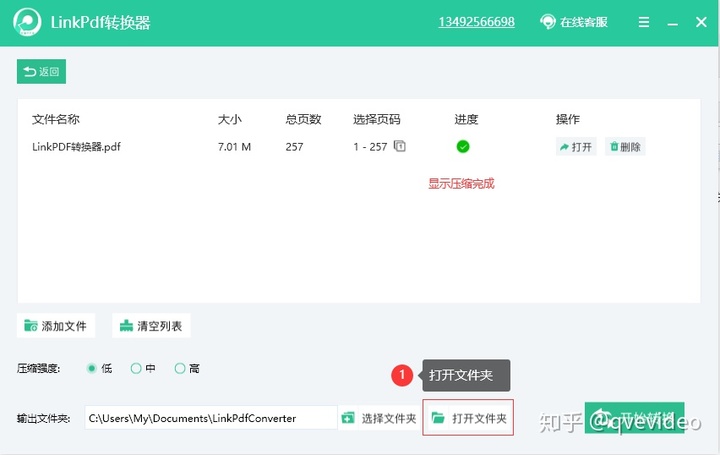The image size is (720, 455).
Task: Click the 总页数 column header
Action: tap(303, 119)
